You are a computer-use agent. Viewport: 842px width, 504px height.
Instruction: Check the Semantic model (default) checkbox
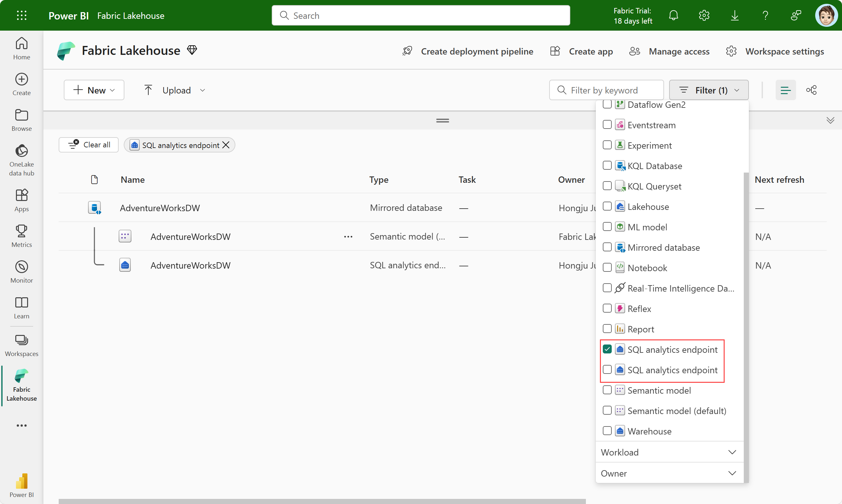coord(607,410)
